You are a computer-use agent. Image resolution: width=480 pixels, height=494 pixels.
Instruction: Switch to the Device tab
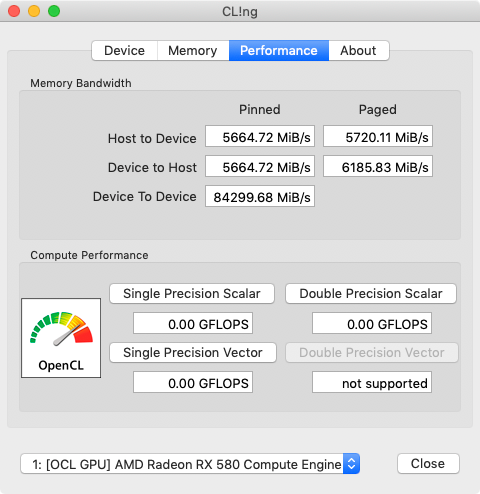click(125, 51)
